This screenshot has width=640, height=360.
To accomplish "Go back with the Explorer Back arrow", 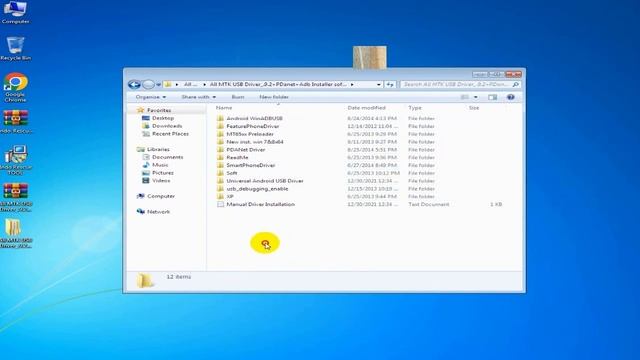I will pyautogui.click(x=134, y=84).
